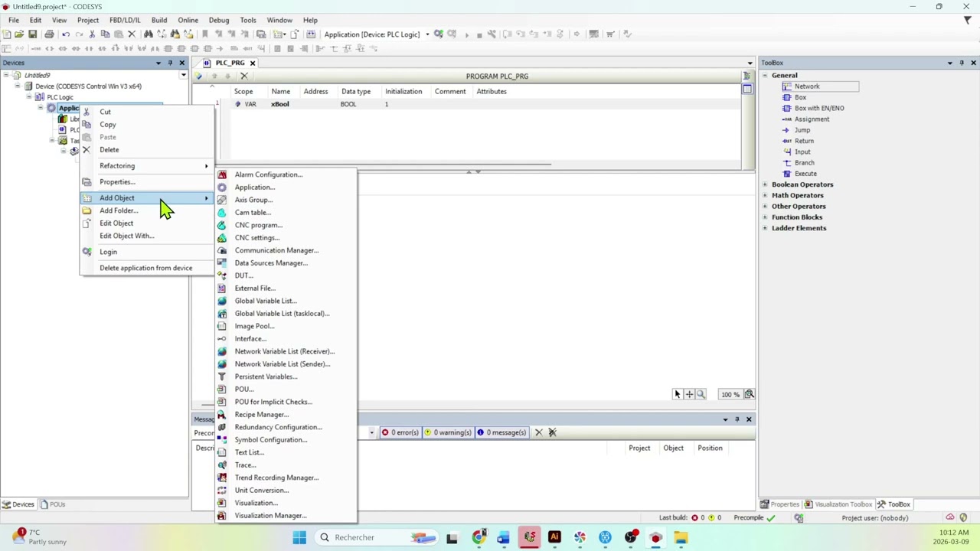Click Cut in the context menu
This screenshot has height=551, width=980.
[105, 112]
